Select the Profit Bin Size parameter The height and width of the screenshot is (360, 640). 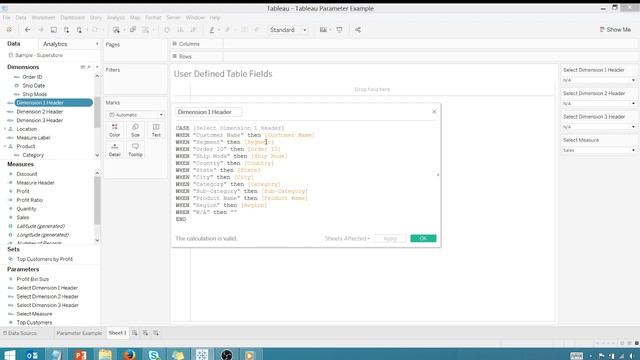click(33, 279)
